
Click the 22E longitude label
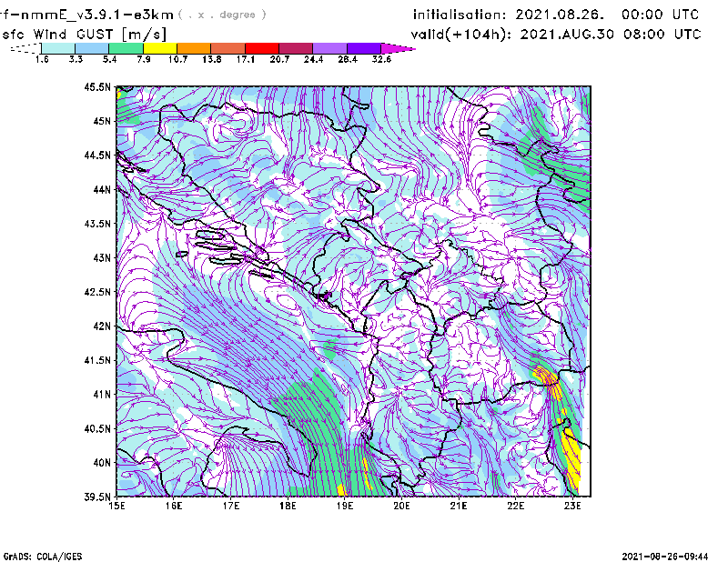click(515, 506)
